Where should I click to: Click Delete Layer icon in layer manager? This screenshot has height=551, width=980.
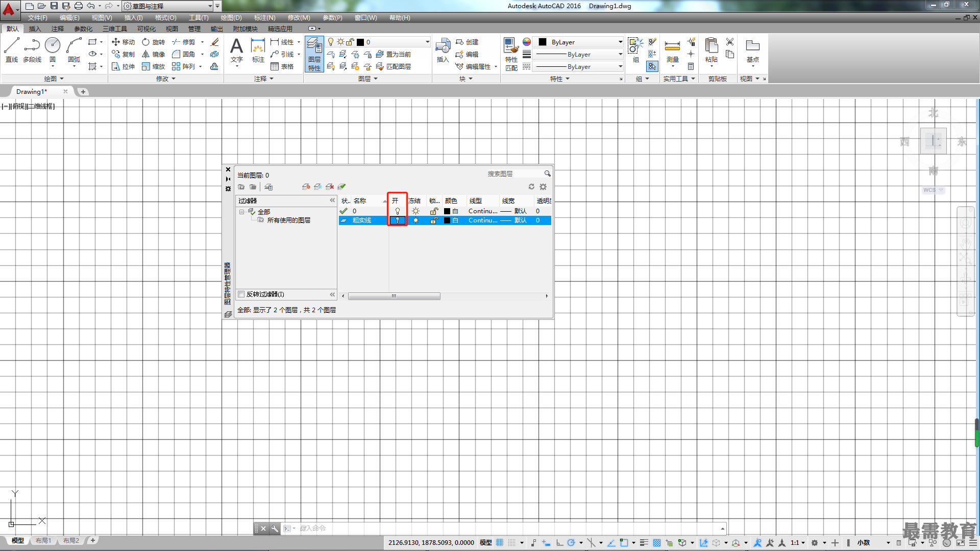point(330,187)
